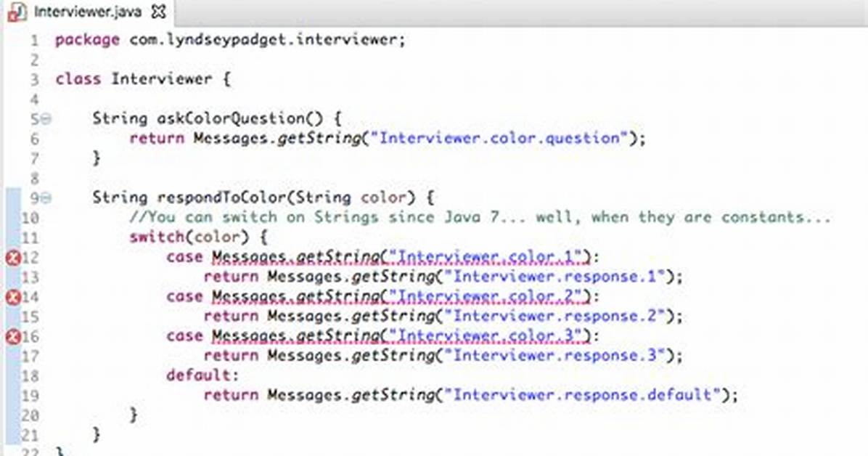The height and width of the screenshot is (456, 868).
Task: Click the default: label on line 18
Action: point(202,375)
